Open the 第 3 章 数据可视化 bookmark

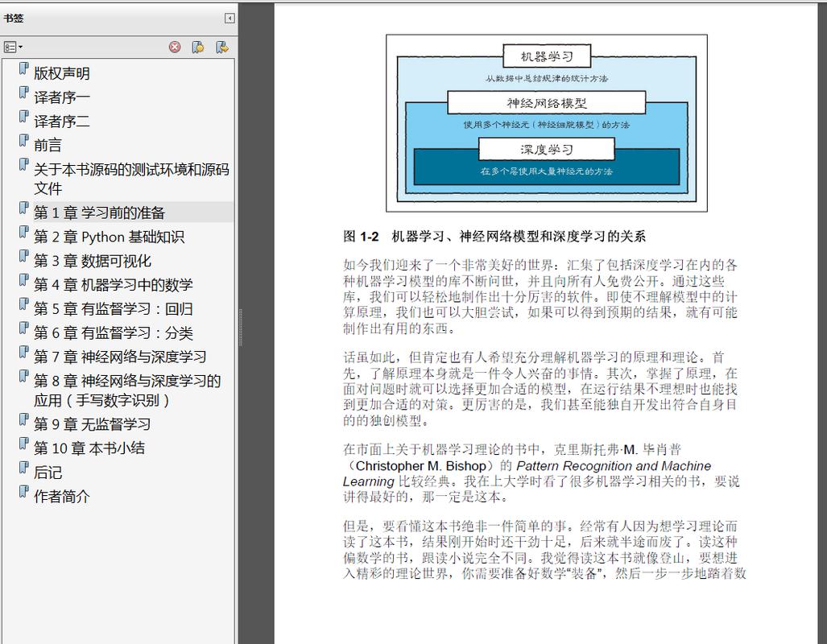tap(93, 260)
